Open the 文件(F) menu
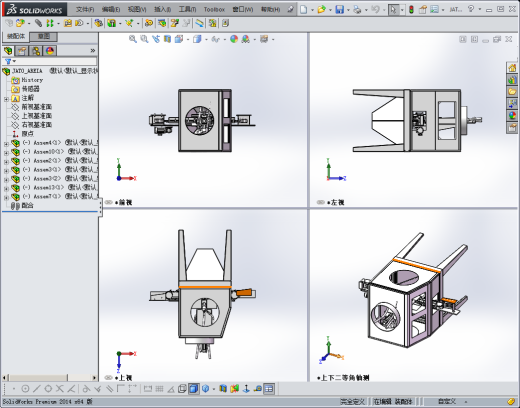 coord(85,9)
